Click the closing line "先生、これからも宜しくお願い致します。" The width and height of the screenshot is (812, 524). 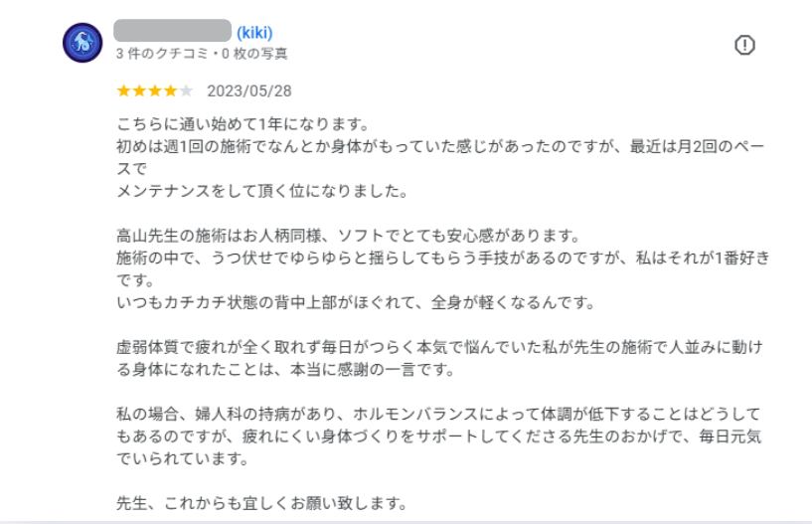pos(262,501)
